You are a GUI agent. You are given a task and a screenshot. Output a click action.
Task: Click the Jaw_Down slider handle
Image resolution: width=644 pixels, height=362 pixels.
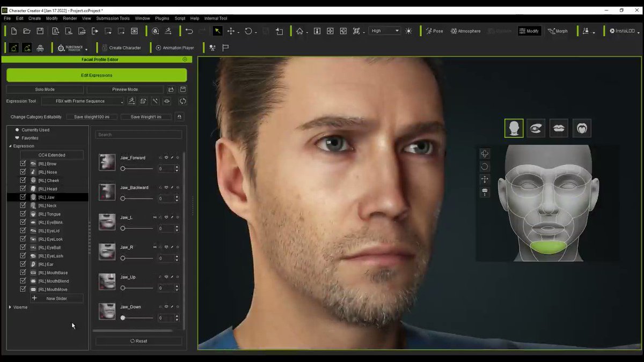tap(123, 317)
